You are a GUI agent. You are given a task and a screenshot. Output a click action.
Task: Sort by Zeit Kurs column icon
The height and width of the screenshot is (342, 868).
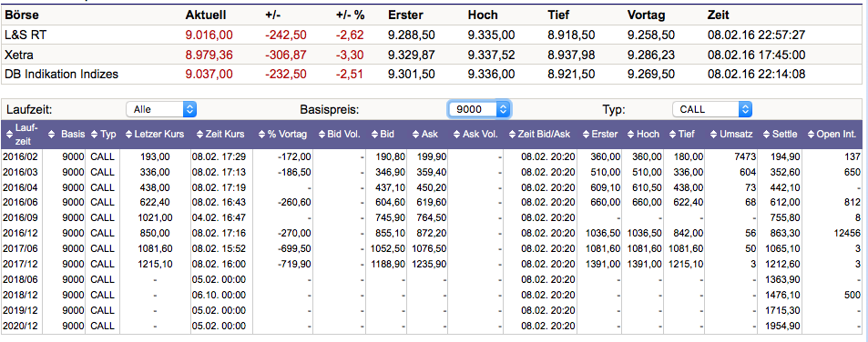198,134
